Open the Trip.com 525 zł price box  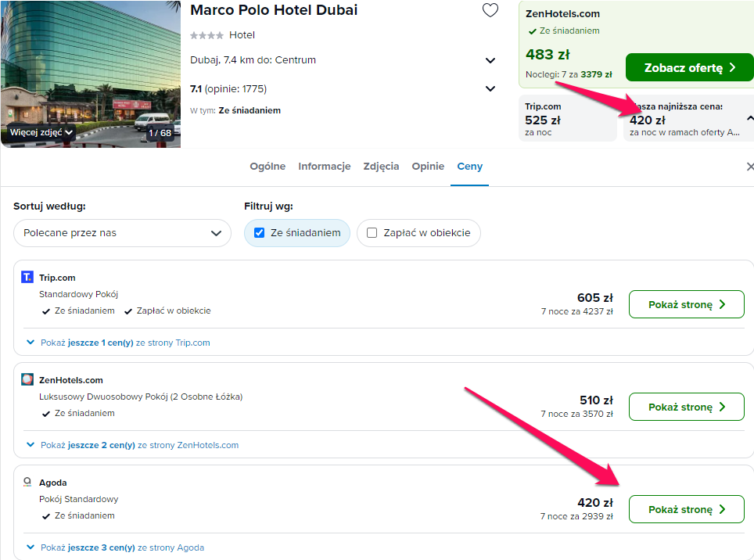pyautogui.click(x=567, y=119)
